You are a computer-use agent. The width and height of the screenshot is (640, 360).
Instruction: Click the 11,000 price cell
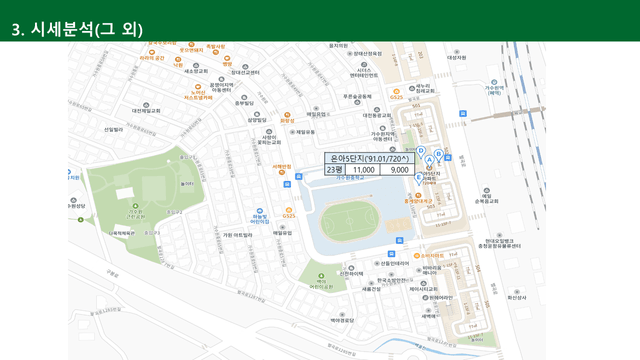[x=363, y=170]
